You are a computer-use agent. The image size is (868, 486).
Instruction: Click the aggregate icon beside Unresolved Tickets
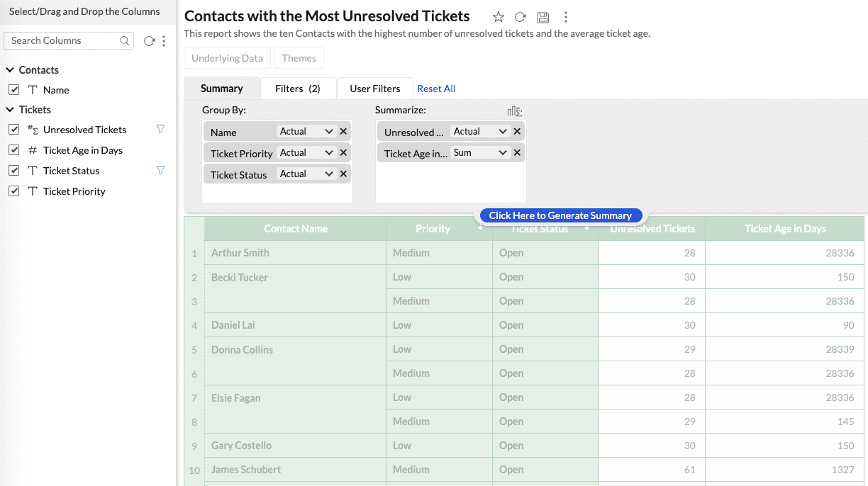[33, 130]
